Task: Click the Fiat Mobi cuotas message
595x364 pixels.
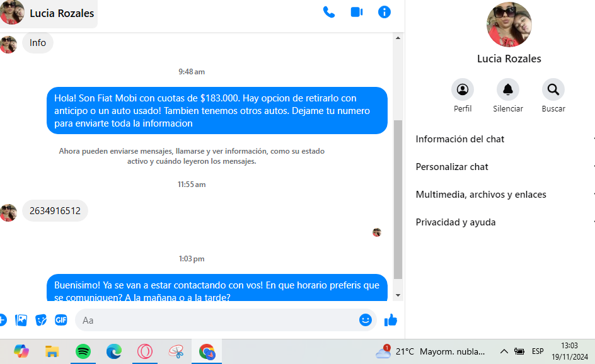Action: [x=217, y=111]
